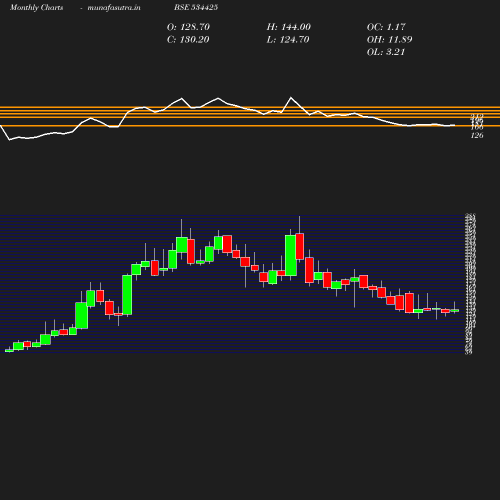Click the 'OL: 3.21' reading
Screen dimensions: 500x500
[x=386, y=52]
